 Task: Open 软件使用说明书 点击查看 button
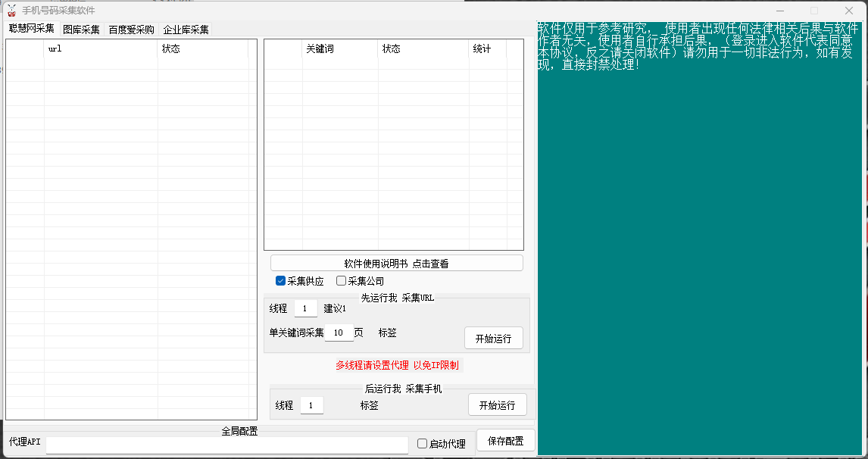click(x=396, y=264)
